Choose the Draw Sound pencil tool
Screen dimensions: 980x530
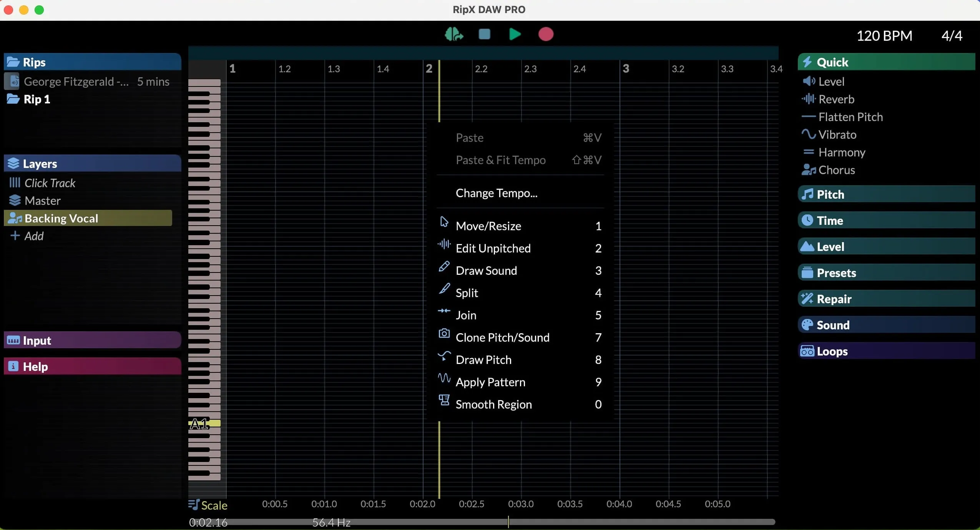pyautogui.click(x=486, y=271)
